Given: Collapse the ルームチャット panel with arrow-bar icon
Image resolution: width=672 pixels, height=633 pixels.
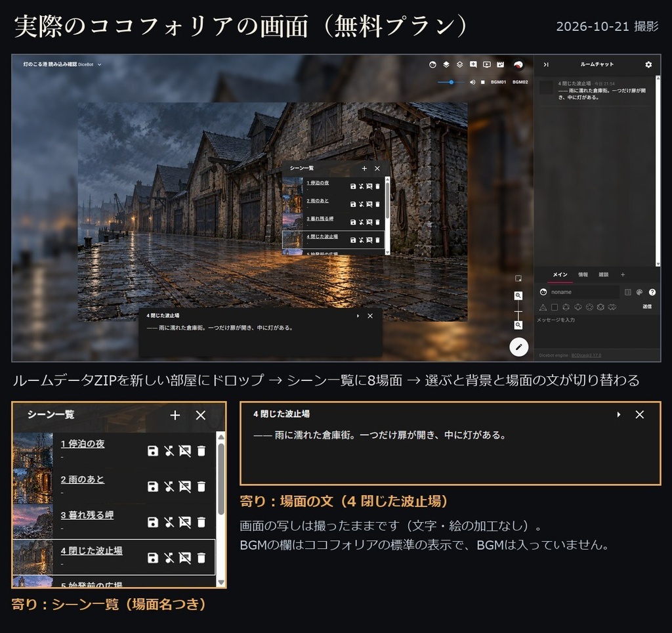Looking at the screenshot, I should click(x=546, y=65).
